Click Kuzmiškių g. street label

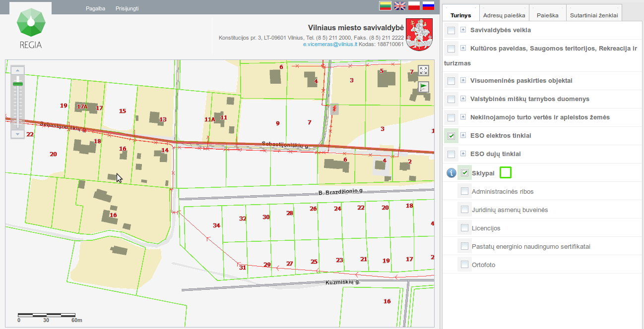tap(342, 282)
